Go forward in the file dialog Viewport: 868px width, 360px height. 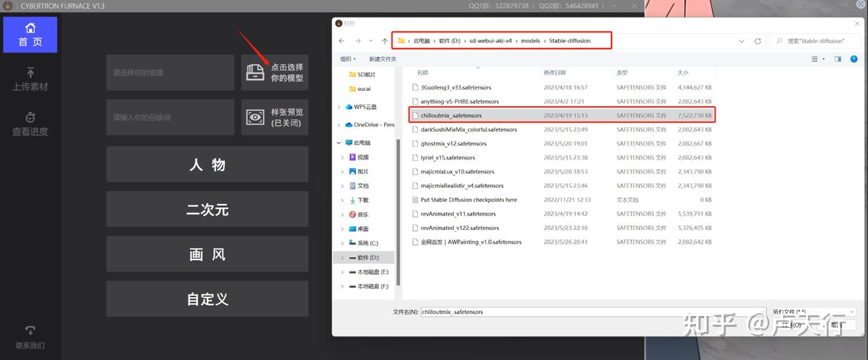point(357,41)
